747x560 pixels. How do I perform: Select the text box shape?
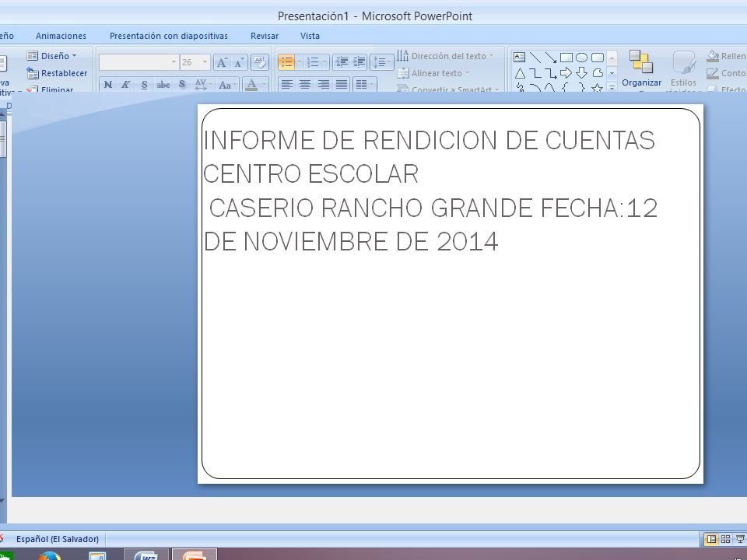519,58
